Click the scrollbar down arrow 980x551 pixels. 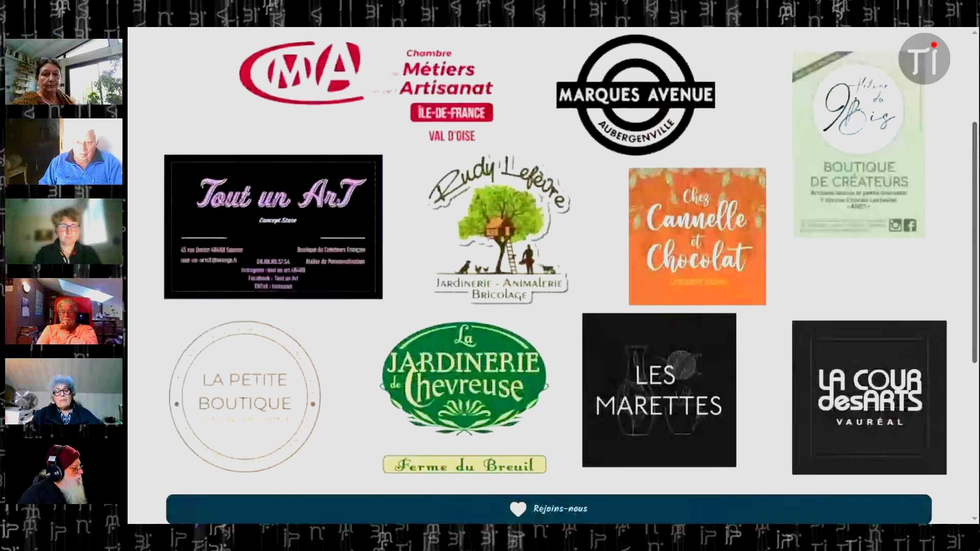click(x=974, y=518)
